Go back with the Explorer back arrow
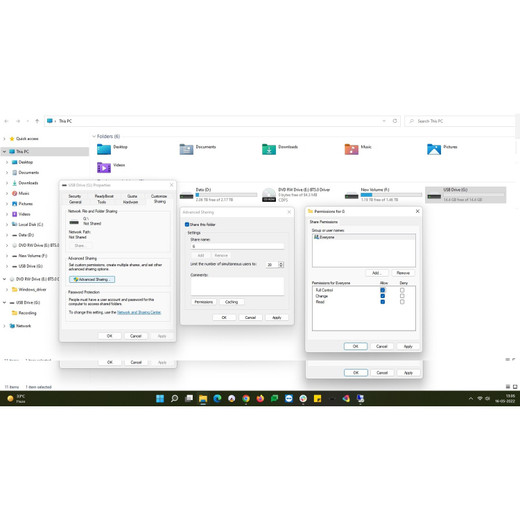The height and width of the screenshot is (520, 520). pyautogui.click(x=6, y=121)
